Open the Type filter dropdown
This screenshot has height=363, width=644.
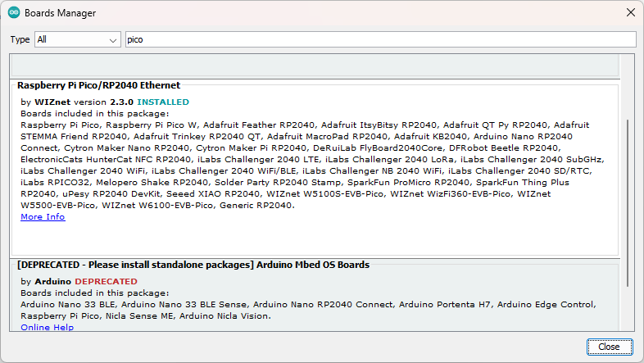coord(78,39)
